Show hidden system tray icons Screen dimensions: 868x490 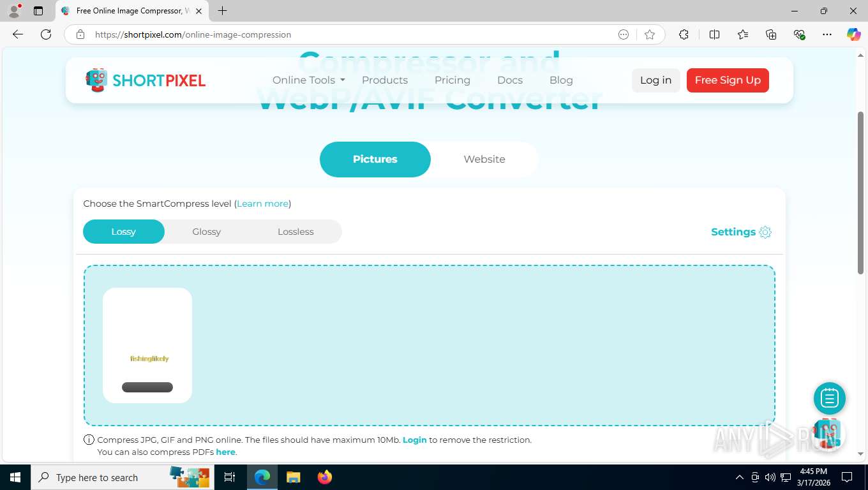pyautogui.click(x=740, y=477)
